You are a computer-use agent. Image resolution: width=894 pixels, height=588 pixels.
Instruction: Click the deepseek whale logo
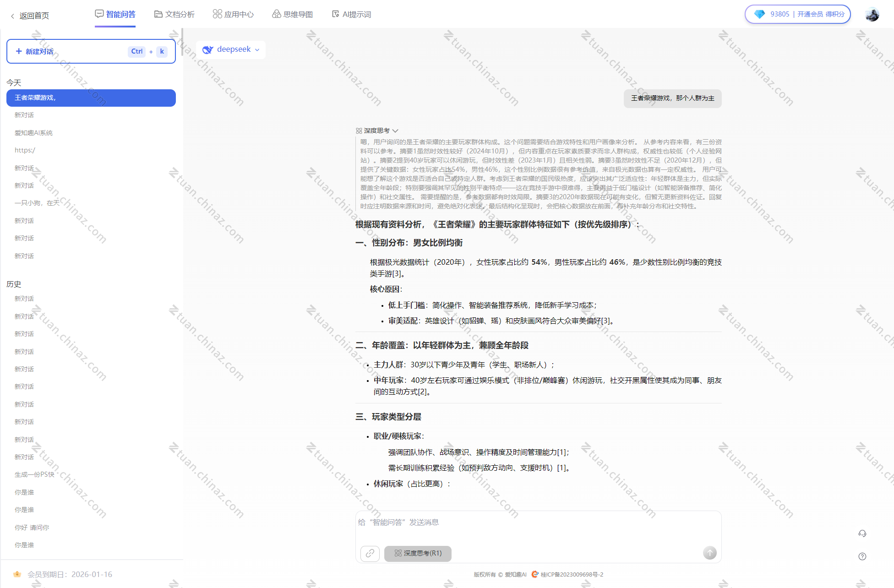(x=208, y=49)
